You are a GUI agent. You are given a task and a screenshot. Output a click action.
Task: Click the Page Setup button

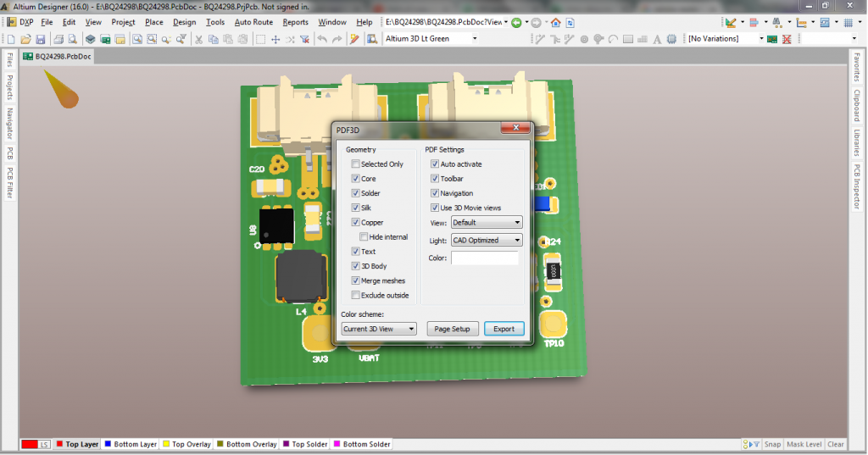coord(451,329)
